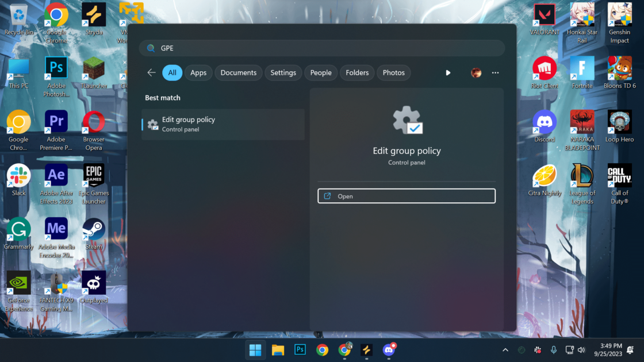Open Honkai Star Rail shortcut
644x362 pixels.
click(x=582, y=22)
